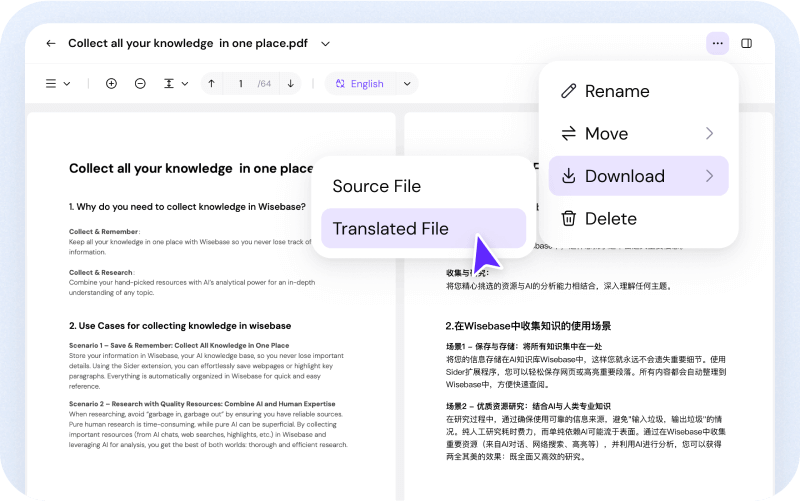Image resolution: width=800 pixels, height=501 pixels.
Task: Click the Scenario 2 Research line
Action: pyautogui.click(x=202, y=404)
